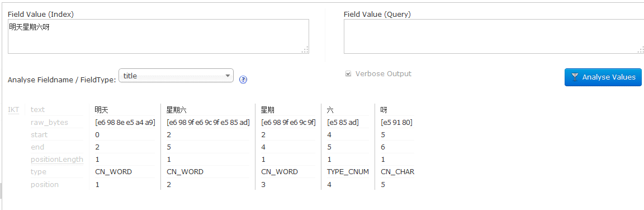644x210 pixels.
Task: Click the positionLength row label
Action: pos(56,160)
